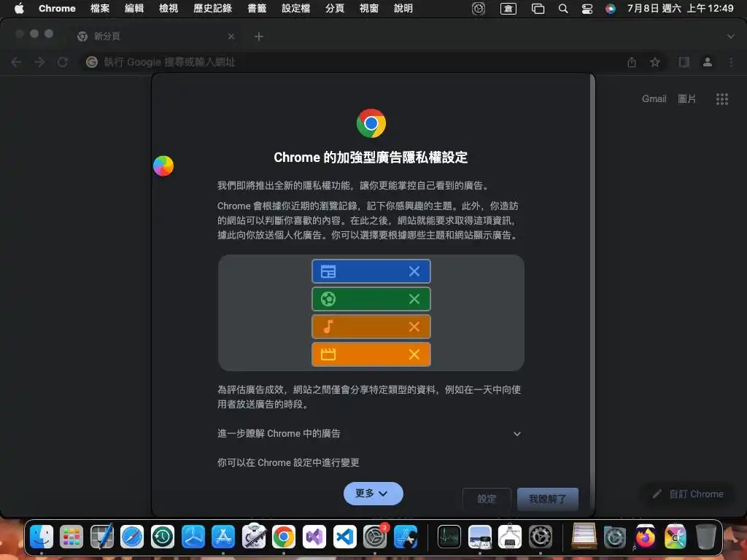Viewport: 747px width, 560px height.
Task: Open the Gmail link
Action: point(654,99)
